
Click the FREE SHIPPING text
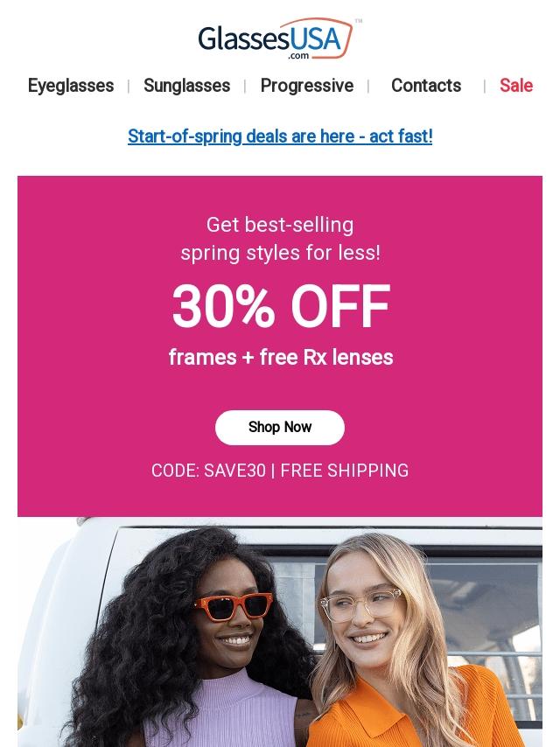coord(345,471)
